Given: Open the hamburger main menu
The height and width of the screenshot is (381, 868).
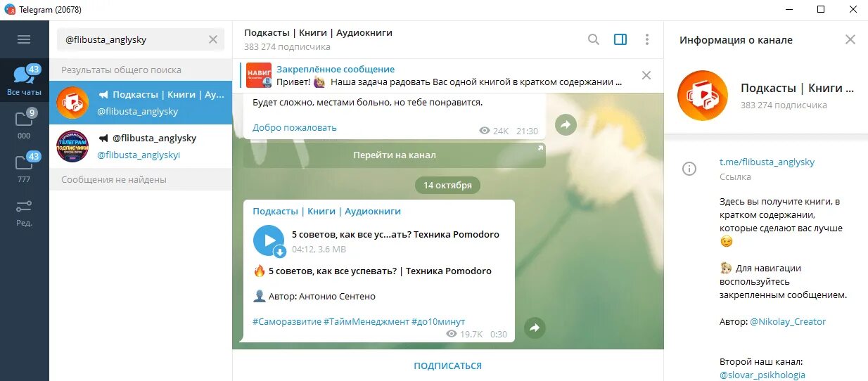Looking at the screenshot, I should 24,39.
